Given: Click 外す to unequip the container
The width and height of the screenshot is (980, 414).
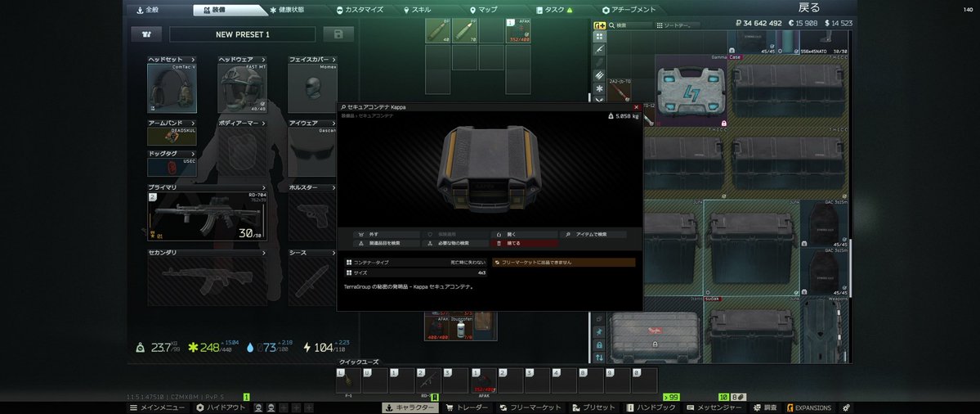Looking at the screenshot, I should [x=387, y=235].
